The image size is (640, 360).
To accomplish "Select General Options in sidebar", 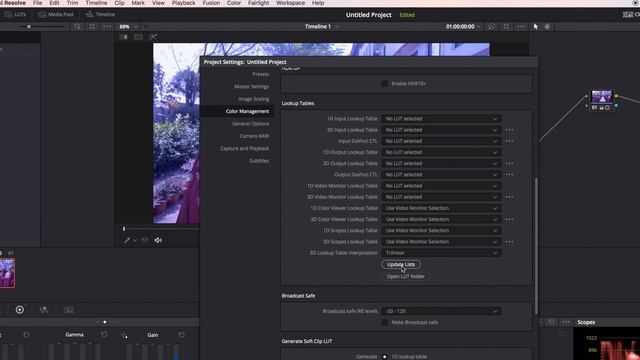I will (251, 124).
